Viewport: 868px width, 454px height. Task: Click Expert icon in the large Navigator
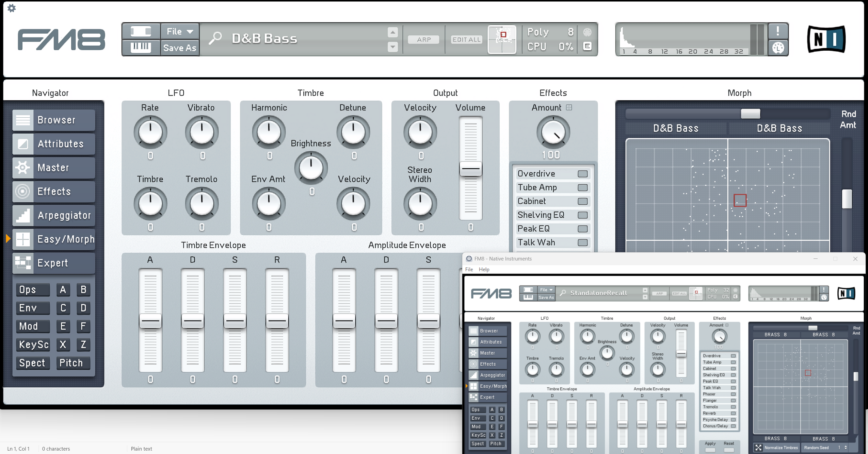(23, 263)
